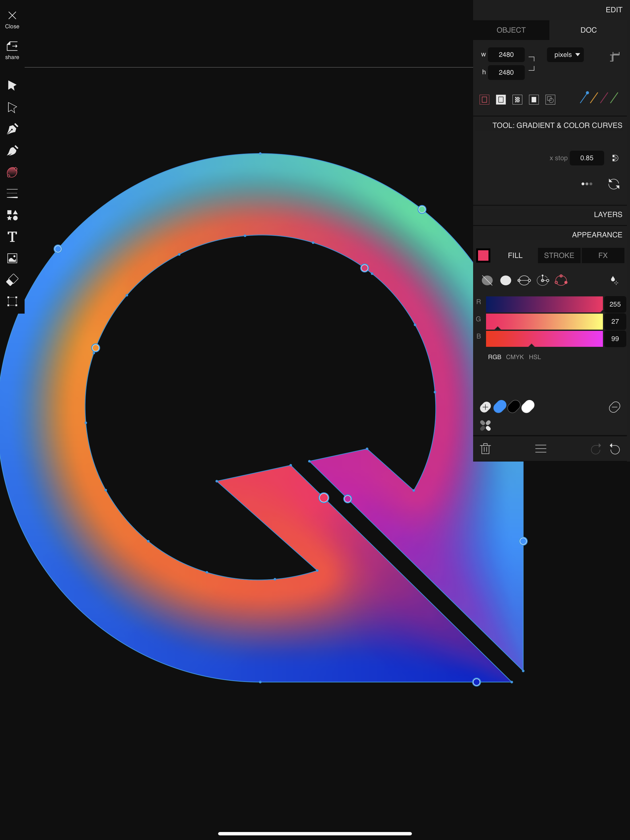The image size is (630, 840).
Task: Open the pixels unit dropdown
Action: click(x=565, y=55)
